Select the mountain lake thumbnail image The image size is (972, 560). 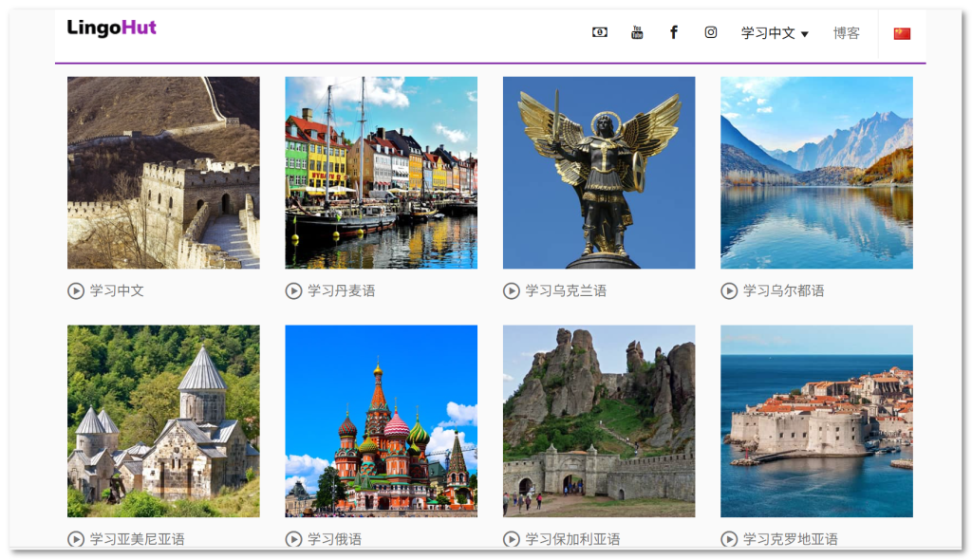[816, 173]
